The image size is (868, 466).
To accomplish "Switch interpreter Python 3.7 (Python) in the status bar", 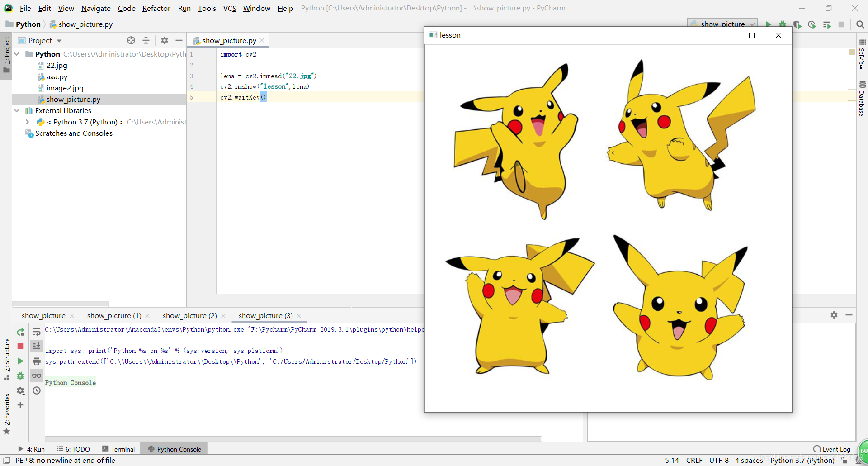I will pos(802,461).
